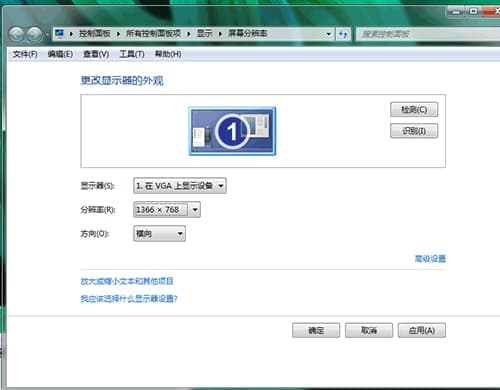
Task: Open the 帮助(H) menu
Action: 168,54
